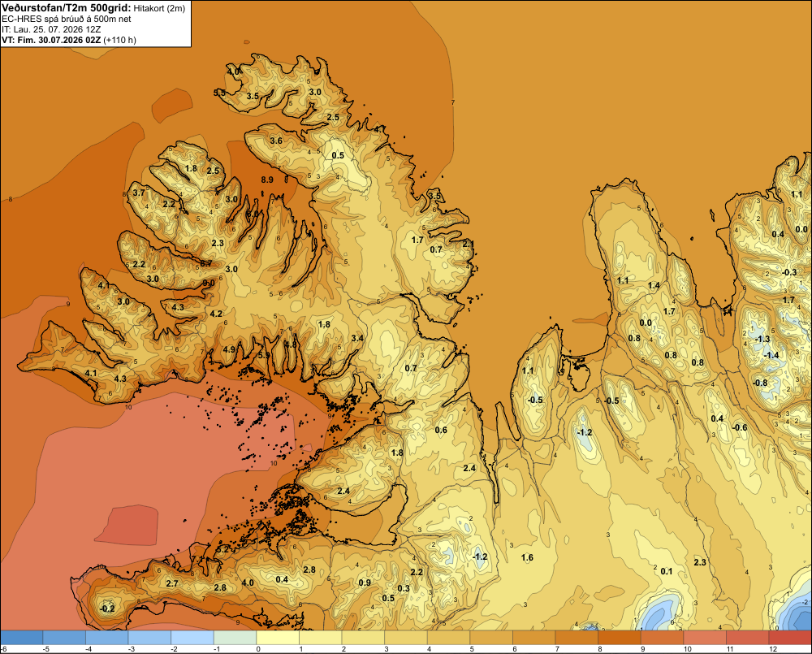Pick the legend swatch between 3 and 4
This screenshot has width=812, height=654.
click(x=406, y=637)
